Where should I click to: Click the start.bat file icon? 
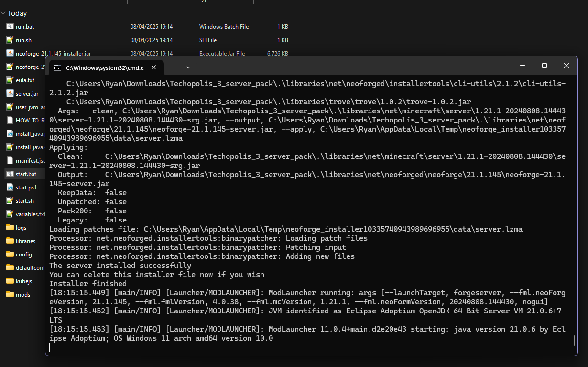pyautogui.click(x=10, y=174)
